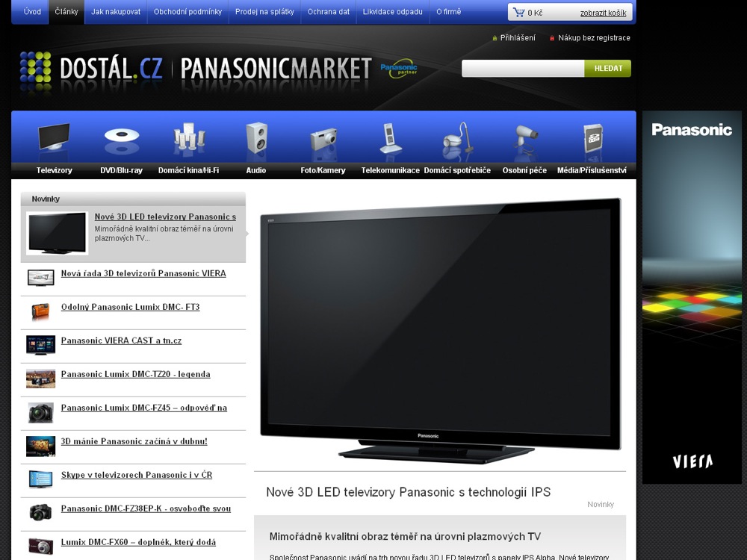Open Domácí kina/Hi-Fi speakers icon
The image size is (747, 560).
[x=188, y=140]
